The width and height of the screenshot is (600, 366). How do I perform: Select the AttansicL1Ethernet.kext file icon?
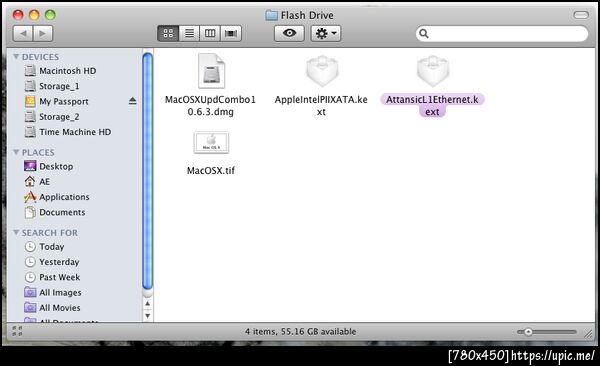[433, 71]
